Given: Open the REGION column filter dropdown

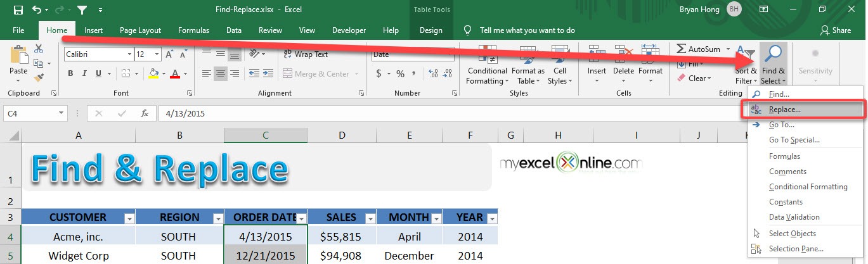Looking at the screenshot, I should pyautogui.click(x=217, y=218).
